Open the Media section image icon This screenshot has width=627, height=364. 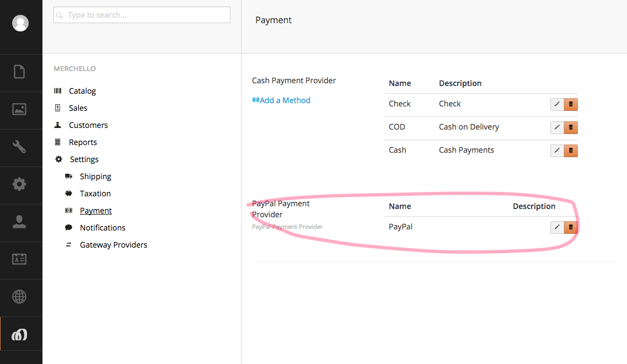(19, 109)
